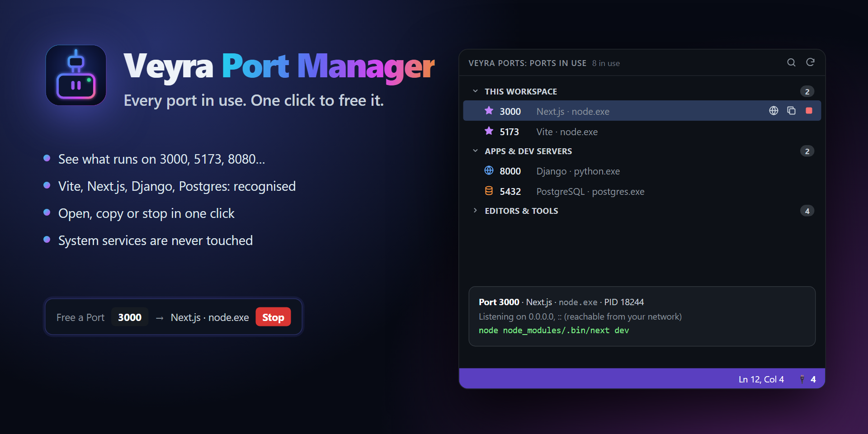Select the Next.js · node.exe row label
The height and width of the screenshot is (434, 868).
click(x=573, y=112)
